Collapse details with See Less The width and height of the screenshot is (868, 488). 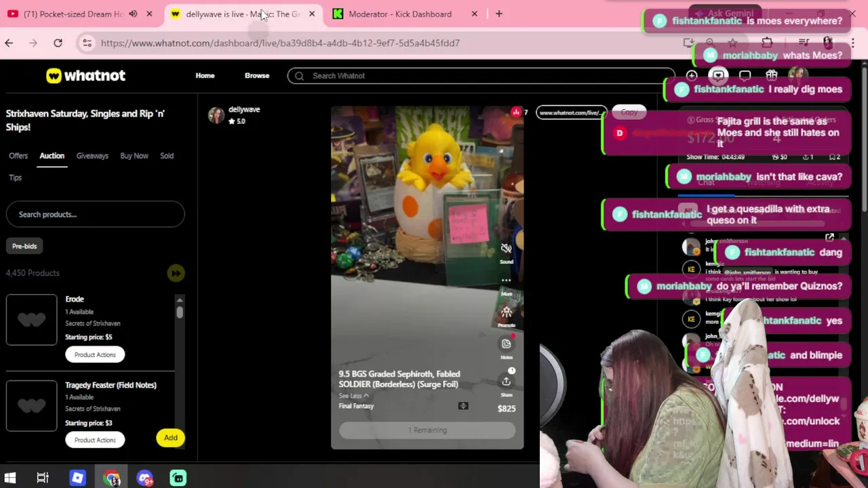[x=353, y=396]
